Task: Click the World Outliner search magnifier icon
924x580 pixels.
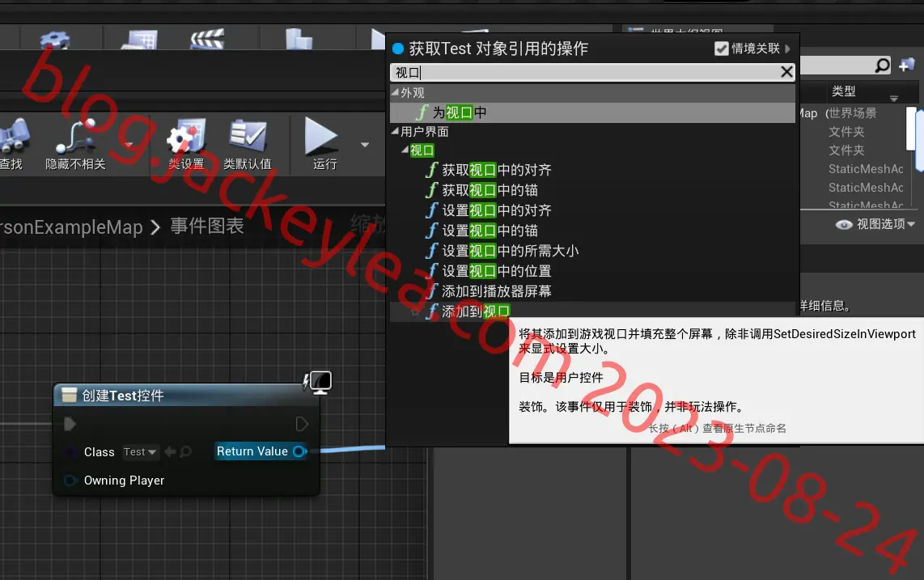Action: (x=882, y=66)
